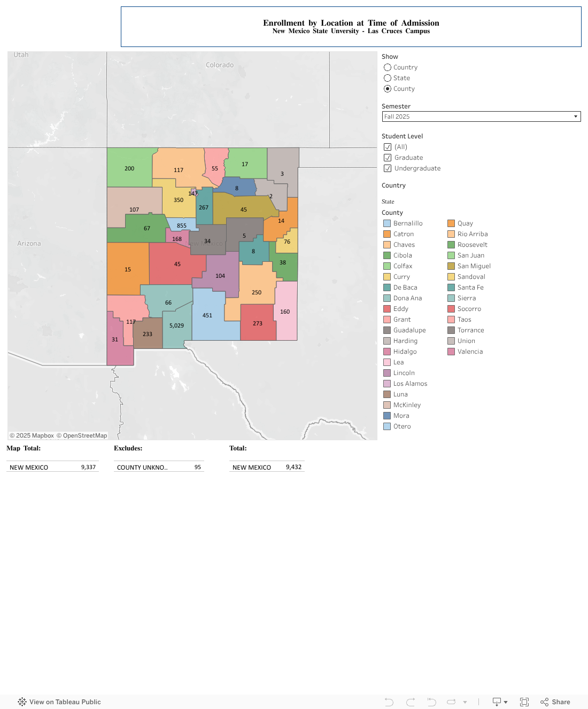Click the Redo icon in bottom toolbar

[x=411, y=702]
